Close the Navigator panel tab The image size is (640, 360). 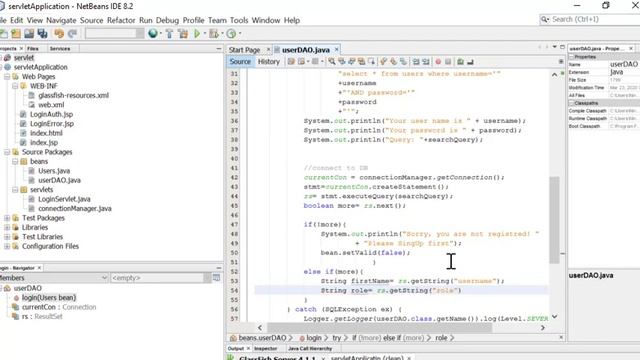(x=39, y=268)
